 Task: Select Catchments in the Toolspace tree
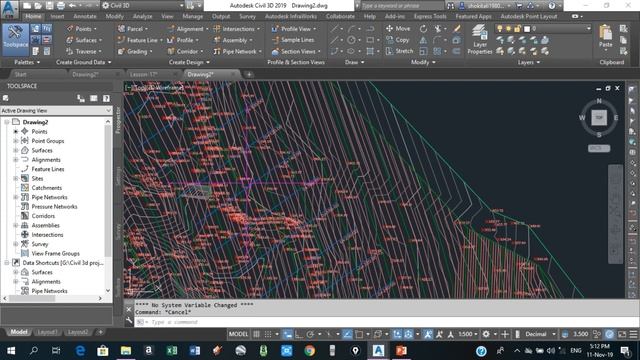pos(47,188)
